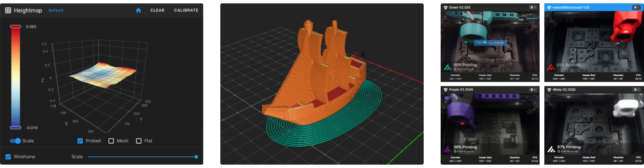Toggle the Scale switch under the color bar
Screen dimensions: 644x168
coord(15,141)
